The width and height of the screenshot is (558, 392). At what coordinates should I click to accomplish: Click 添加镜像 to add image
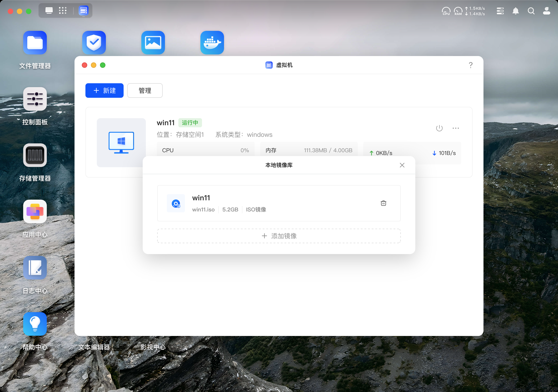tap(279, 236)
